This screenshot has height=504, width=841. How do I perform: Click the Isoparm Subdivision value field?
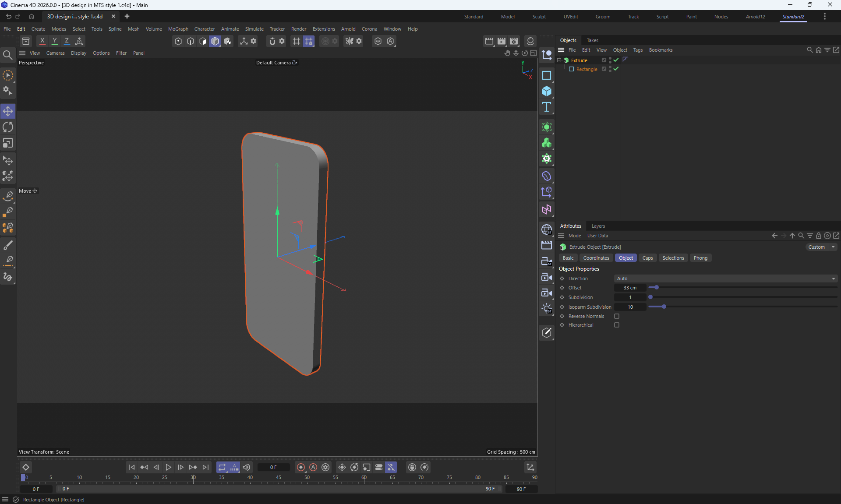pyautogui.click(x=630, y=307)
